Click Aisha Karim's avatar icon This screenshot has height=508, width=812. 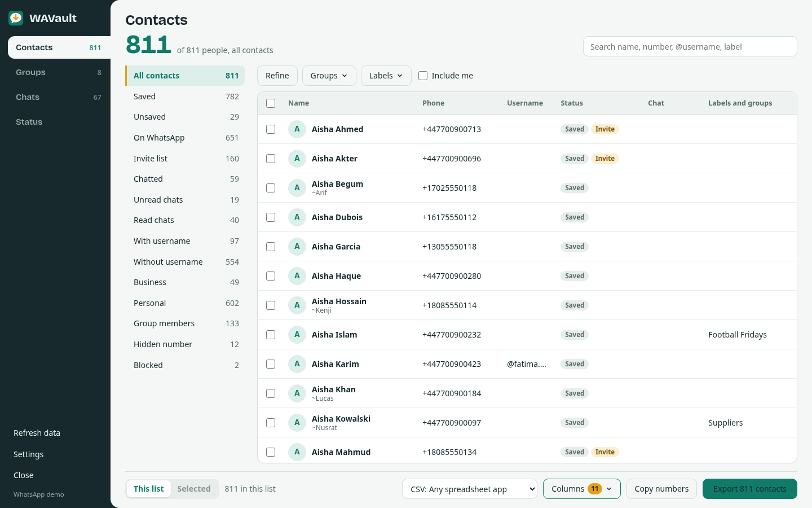point(297,364)
